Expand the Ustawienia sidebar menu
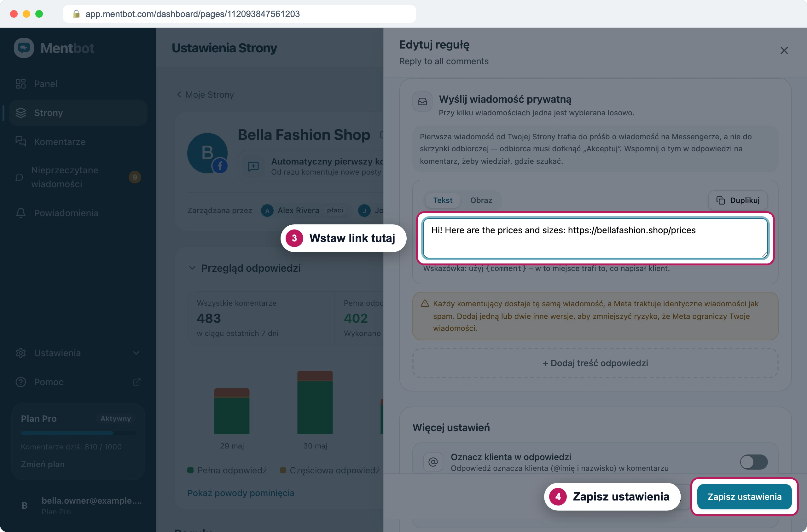 (x=78, y=353)
